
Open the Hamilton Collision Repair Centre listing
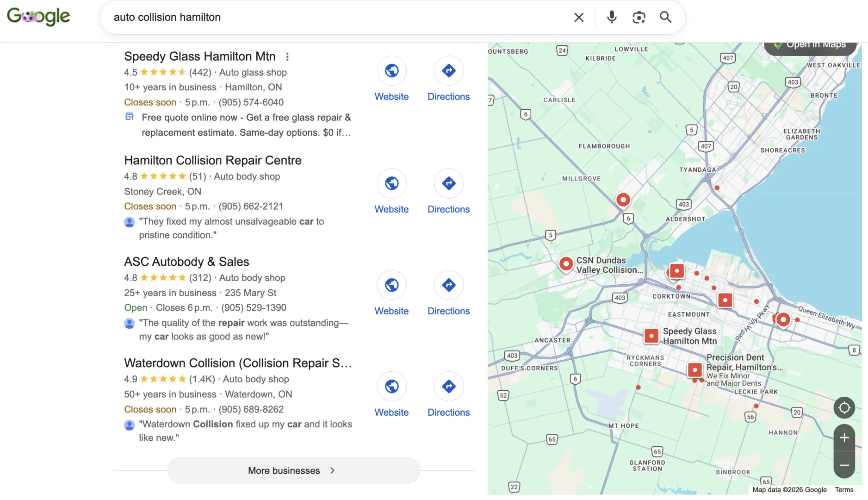(213, 160)
